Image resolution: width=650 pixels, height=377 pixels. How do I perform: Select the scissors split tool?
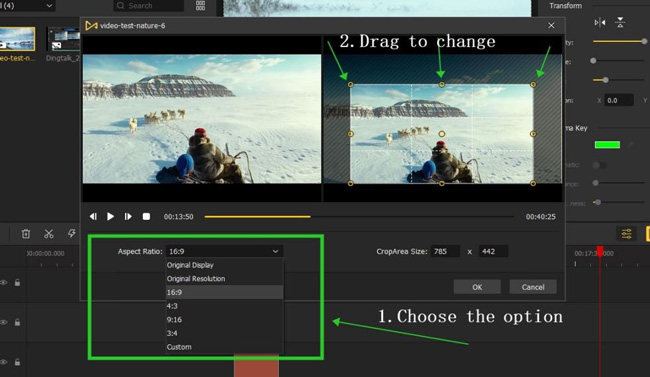[49, 234]
